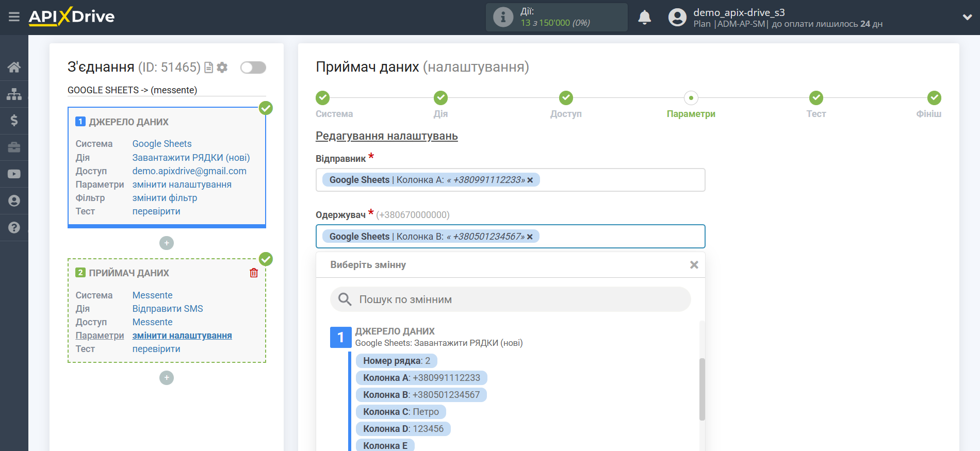Open Messente access link in receiver
This screenshot has height=451, width=980.
coord(152,322)
